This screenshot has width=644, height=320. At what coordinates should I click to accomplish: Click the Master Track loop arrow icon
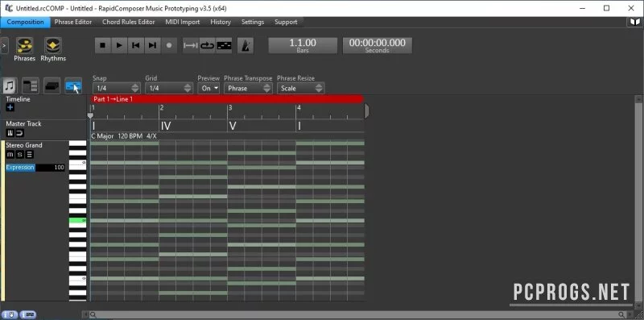pos(19,133)
